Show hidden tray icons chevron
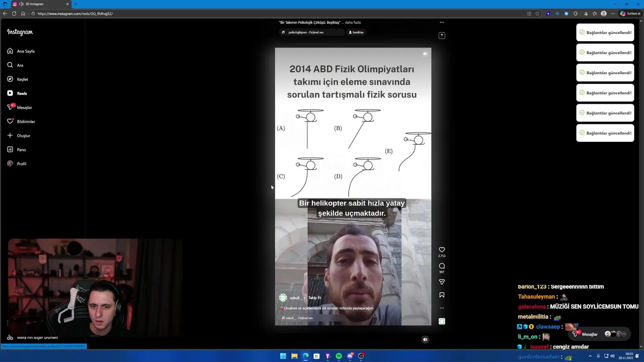Viewport: 644px width, 362px height. click(x=590, y=356)
